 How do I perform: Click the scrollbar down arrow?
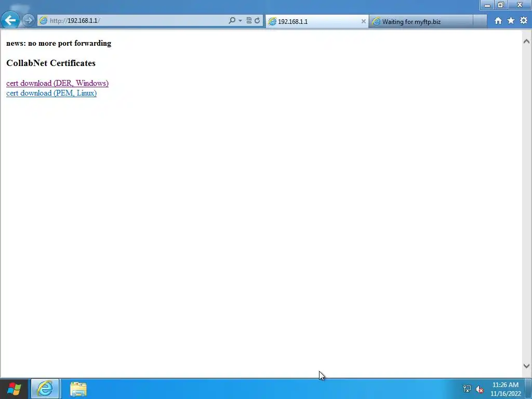point(526,366)
